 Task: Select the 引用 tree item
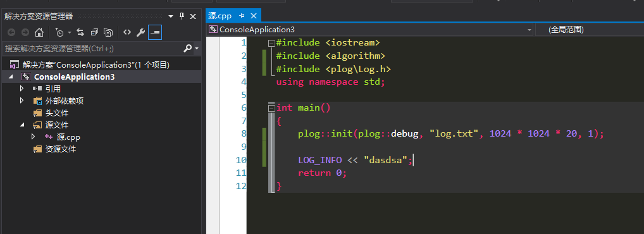click(53, 89)
